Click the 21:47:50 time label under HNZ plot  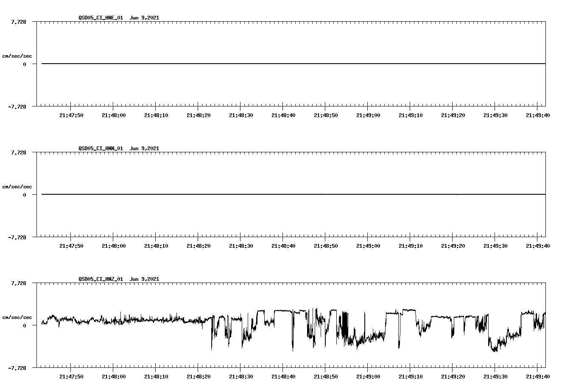click(71, 377)
